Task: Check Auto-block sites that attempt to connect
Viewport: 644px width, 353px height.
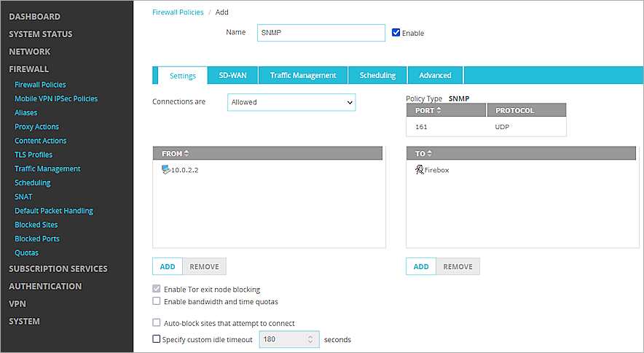Action: [157, 322]
